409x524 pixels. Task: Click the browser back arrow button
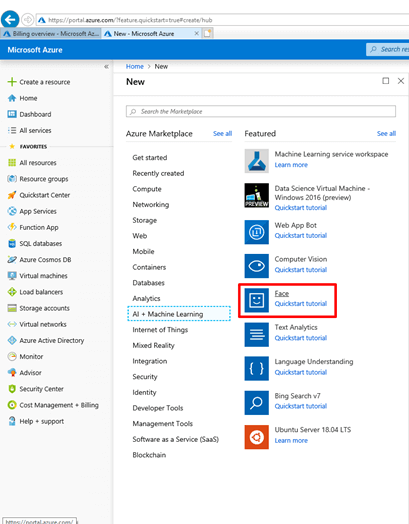coord(10,19)
